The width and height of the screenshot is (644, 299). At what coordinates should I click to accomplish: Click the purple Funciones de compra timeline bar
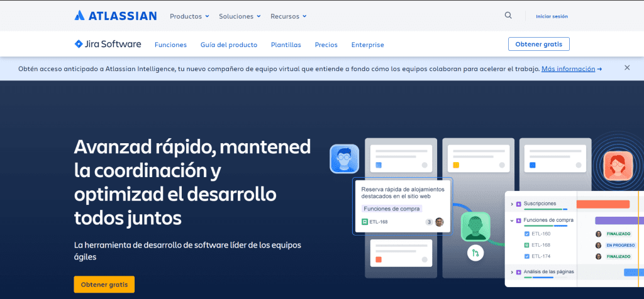(619, 220)
